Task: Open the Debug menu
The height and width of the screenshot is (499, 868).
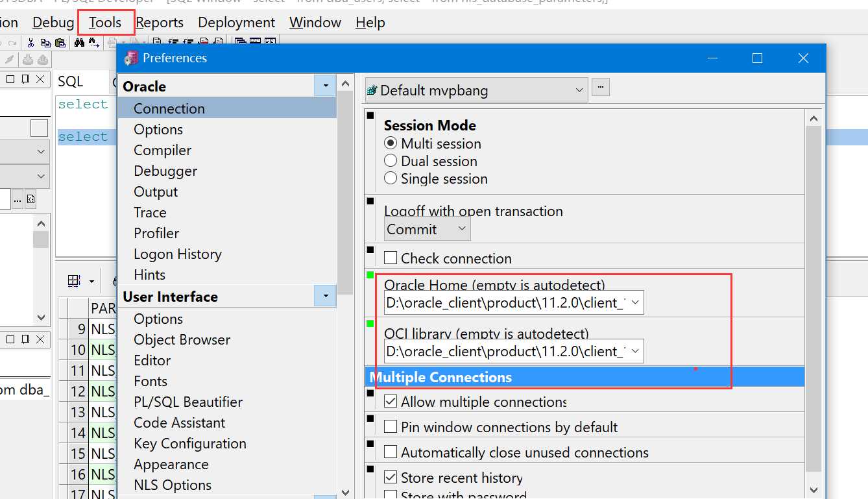Action: 53,22
